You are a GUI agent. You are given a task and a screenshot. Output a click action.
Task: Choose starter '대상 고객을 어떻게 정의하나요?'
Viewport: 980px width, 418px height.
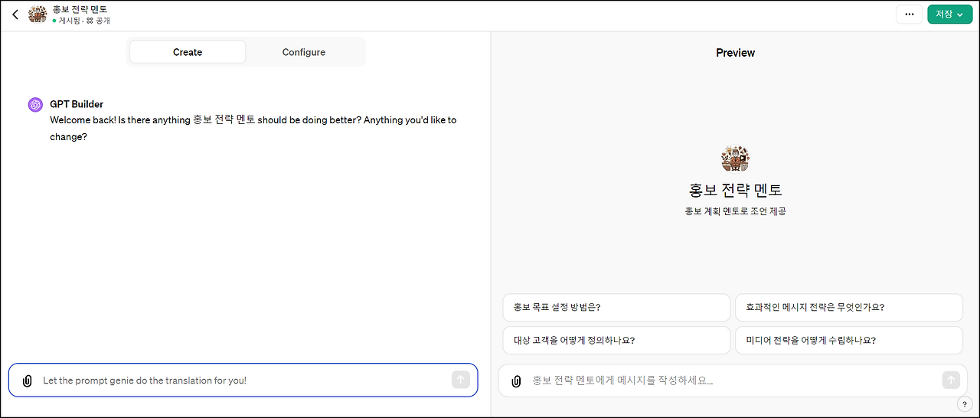pos(616,341)
